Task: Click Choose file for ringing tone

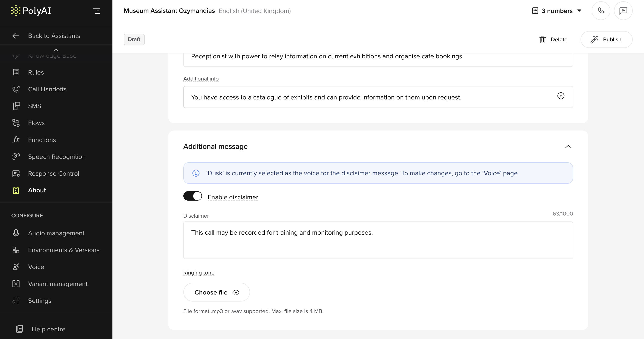Action: [x=217, y=292]
